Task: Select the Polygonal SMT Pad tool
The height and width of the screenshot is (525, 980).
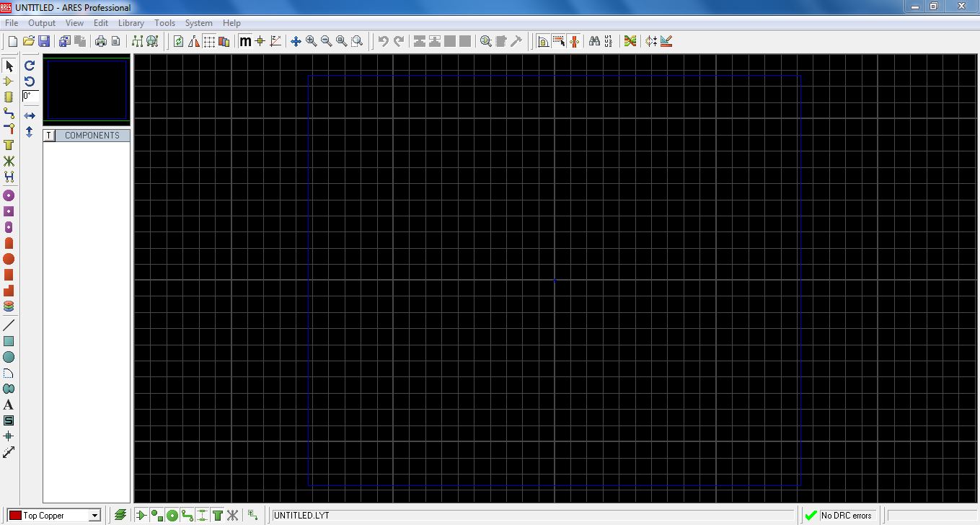Action: click(9, 291)
